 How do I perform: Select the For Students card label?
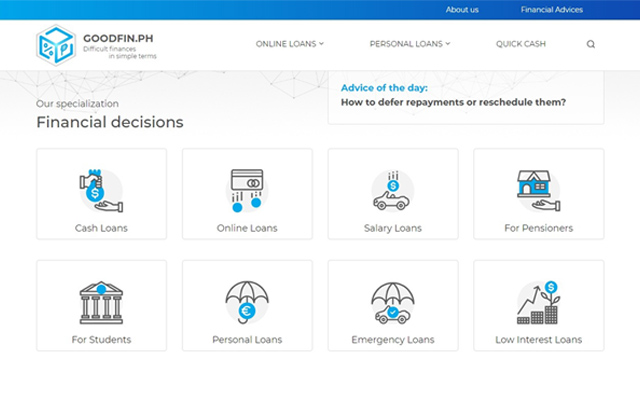pos(101,340)
